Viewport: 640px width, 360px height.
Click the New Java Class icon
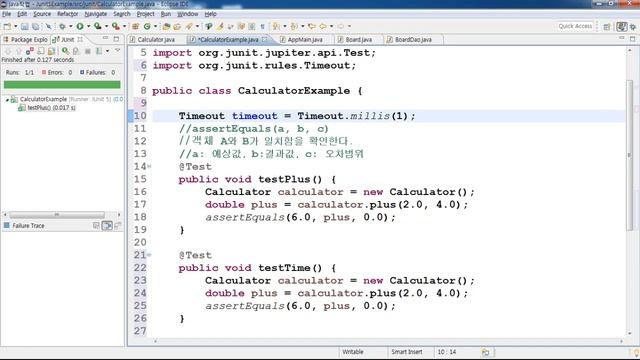[x=147, y=27]
